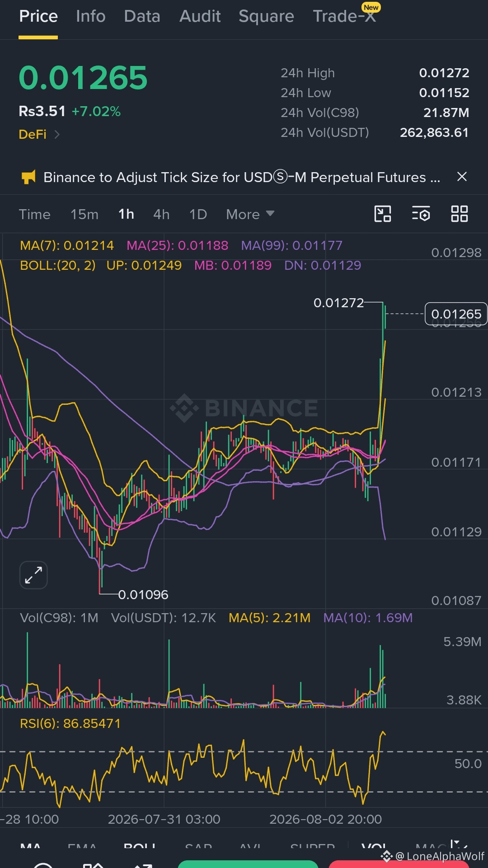Tap the 24h High value 0.01272
Screen dimensions: 488x868
click(x=444, y=73)
